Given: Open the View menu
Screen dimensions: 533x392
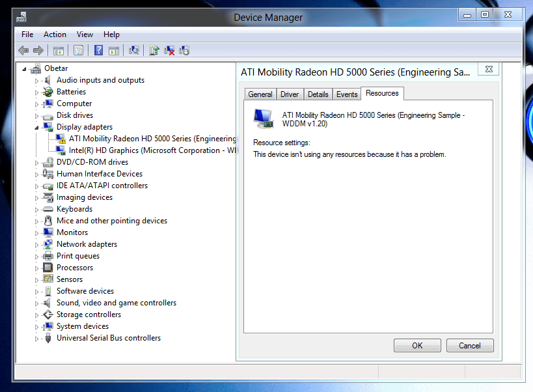Looking at the screenshot, I should [x=85, y=35].
